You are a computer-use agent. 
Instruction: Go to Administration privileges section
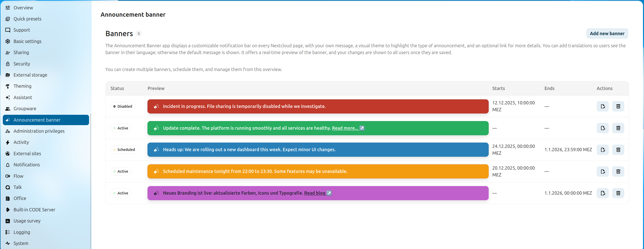(46, 131)
